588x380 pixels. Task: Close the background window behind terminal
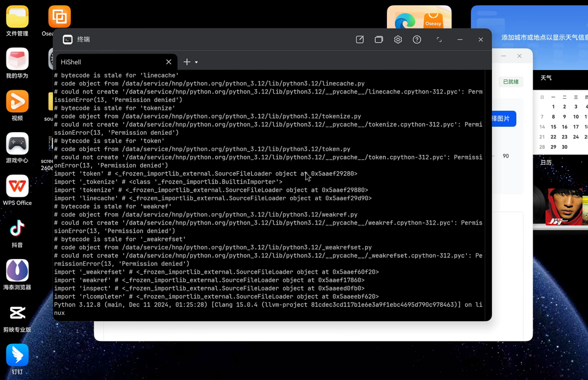click(x=519, y=56)
